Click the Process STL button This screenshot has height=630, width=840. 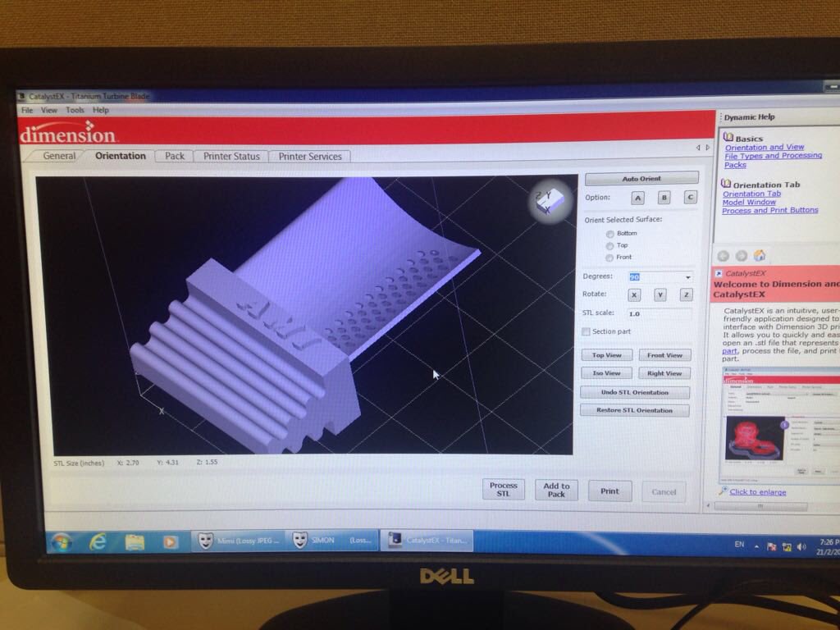pyautogui.click(x=503, y=490)
